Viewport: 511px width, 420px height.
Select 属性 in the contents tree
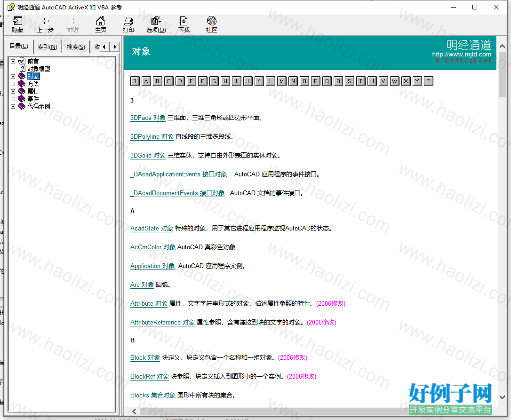(33, 91)
